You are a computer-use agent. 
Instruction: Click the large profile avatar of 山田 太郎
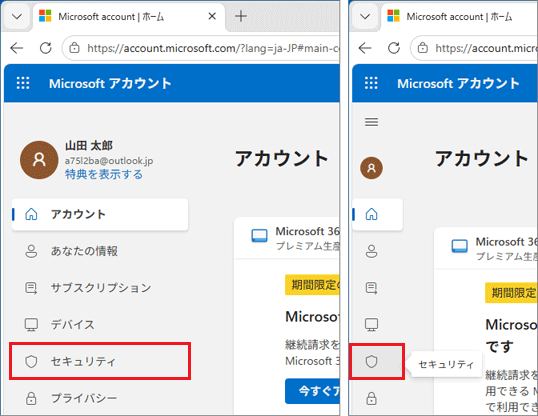(39, 160)
